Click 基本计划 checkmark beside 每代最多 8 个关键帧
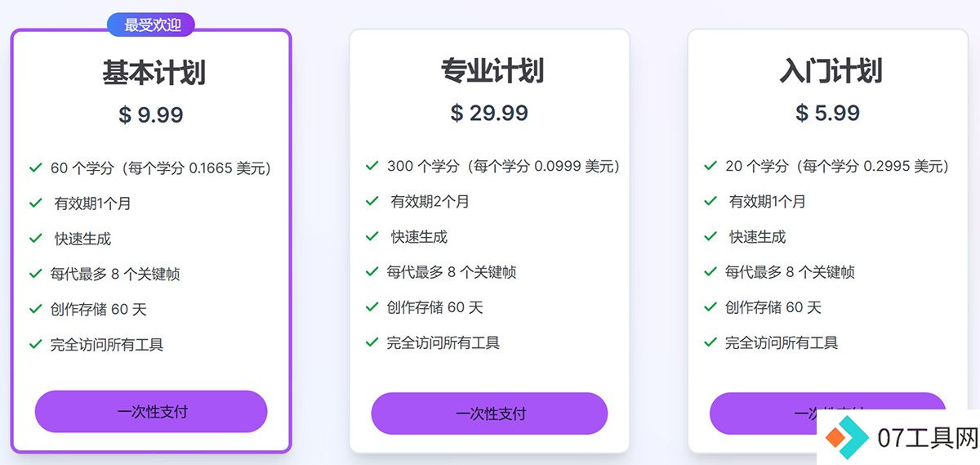Viewport: 980px width, 465px height. [x=35, y=273]
